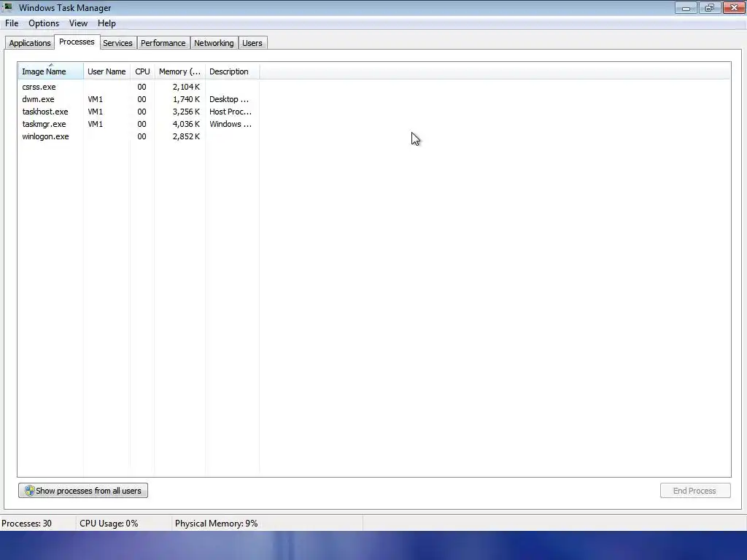The width and height of the screenshot is (747, 560).
Task: Sort by Description column header
Action: [x=232, y=71]
